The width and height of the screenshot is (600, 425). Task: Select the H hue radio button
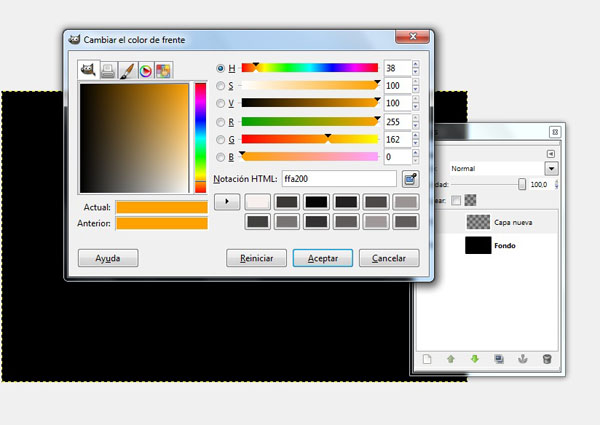(x=220, y=68)
